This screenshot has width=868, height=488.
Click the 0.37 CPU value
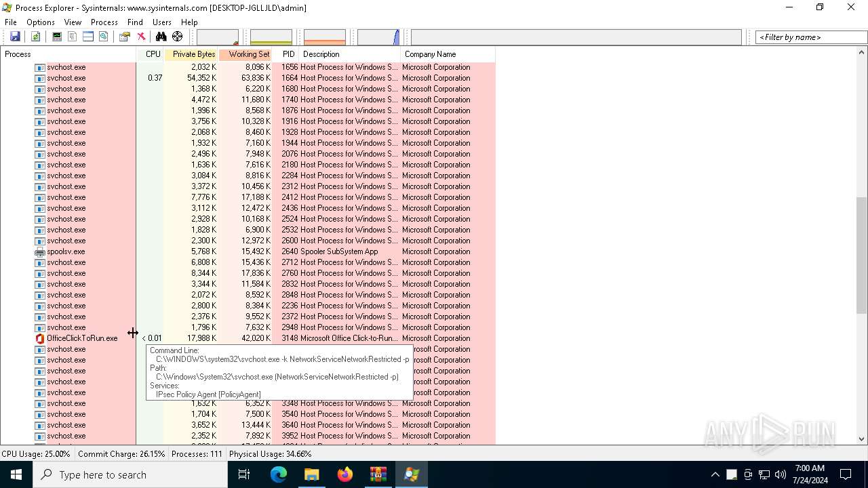coord(155,78)
